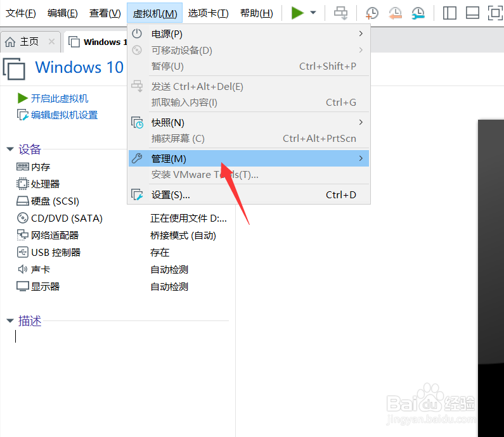
Task: Open the 编辑(E) menu
Action: pos(63,13)
